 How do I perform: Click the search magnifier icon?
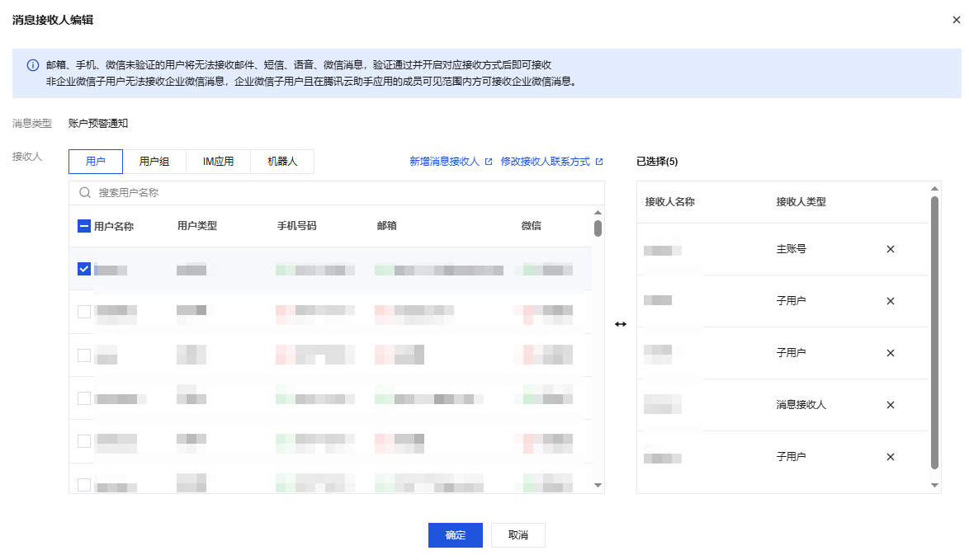[x=84, y=193]
